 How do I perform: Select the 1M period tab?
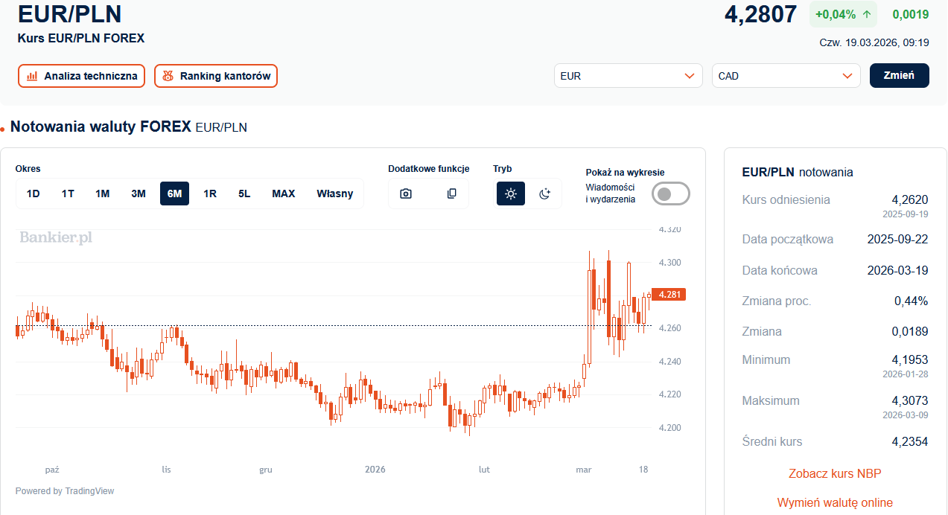[x=102, y=193]
